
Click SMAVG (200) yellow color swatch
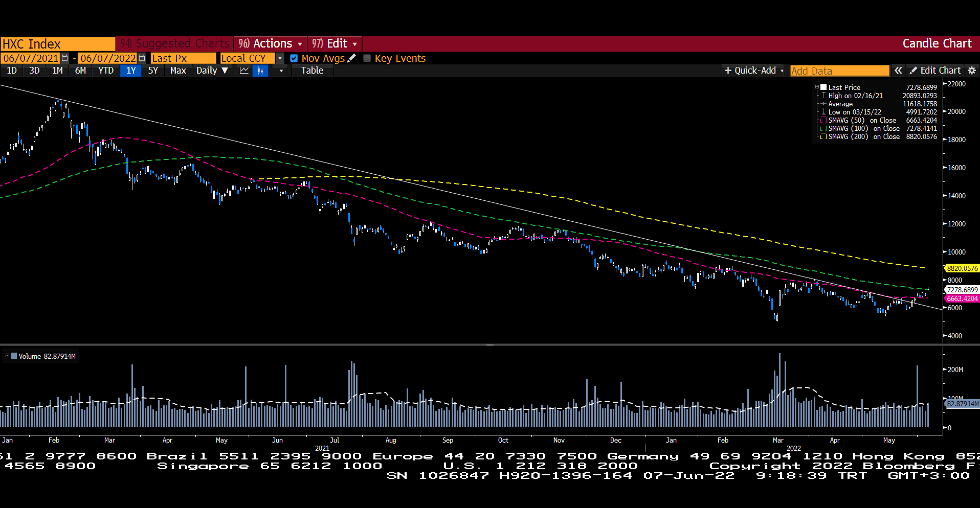point(823,136)
